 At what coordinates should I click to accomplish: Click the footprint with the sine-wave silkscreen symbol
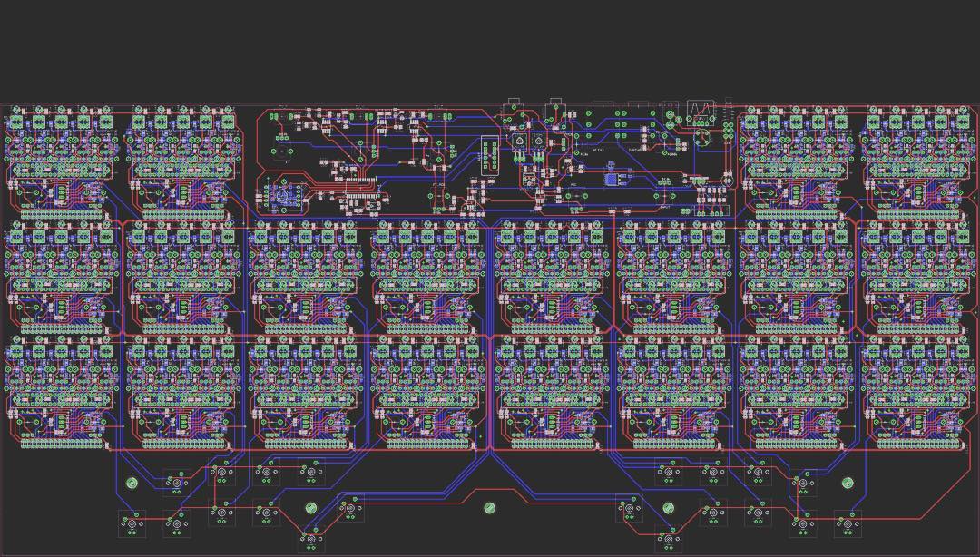click(x=700, y=108)
